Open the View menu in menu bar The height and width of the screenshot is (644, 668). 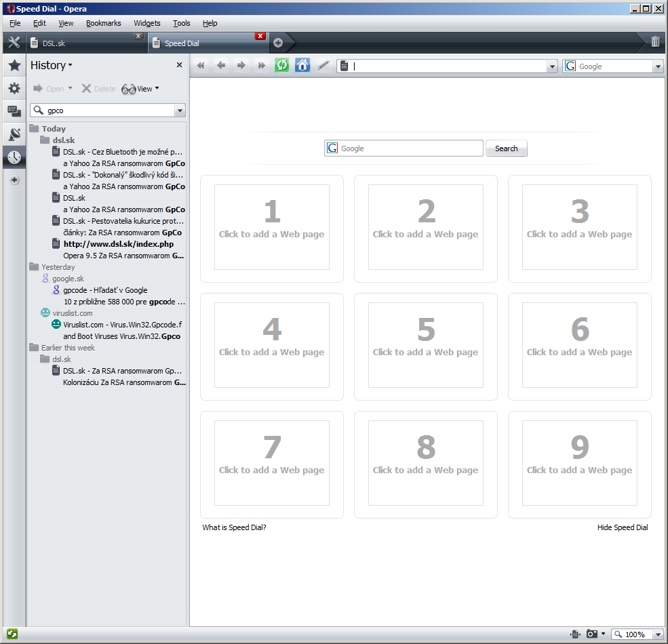[x=66, y=23]
